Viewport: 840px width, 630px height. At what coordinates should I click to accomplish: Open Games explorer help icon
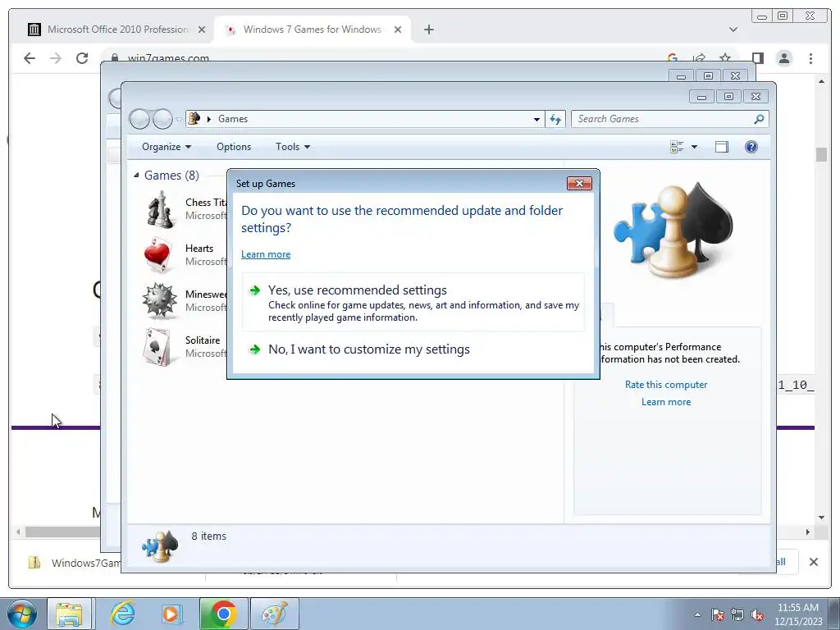[x=751, y=147]
